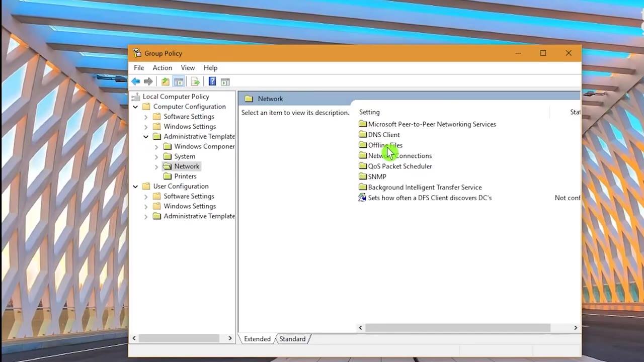Select Background Intelligent Transfer Service entry
This screenshot has width=644, height=362.
coord(425,187)
